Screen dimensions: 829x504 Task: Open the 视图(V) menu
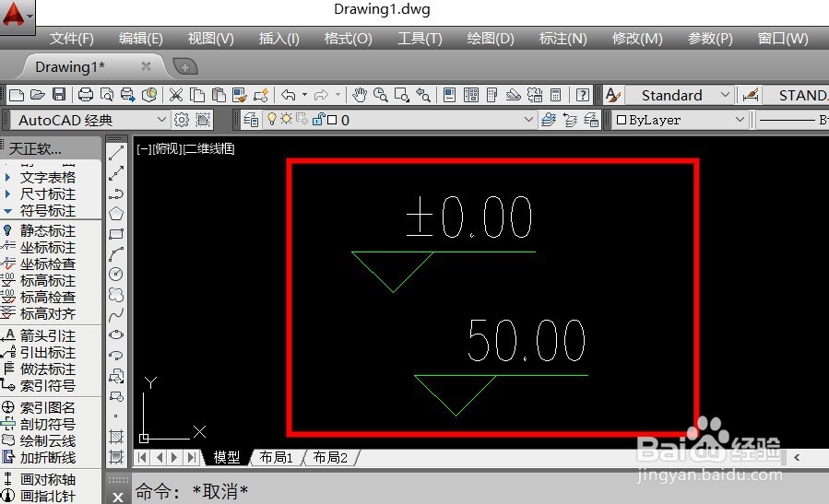point(210,39)
